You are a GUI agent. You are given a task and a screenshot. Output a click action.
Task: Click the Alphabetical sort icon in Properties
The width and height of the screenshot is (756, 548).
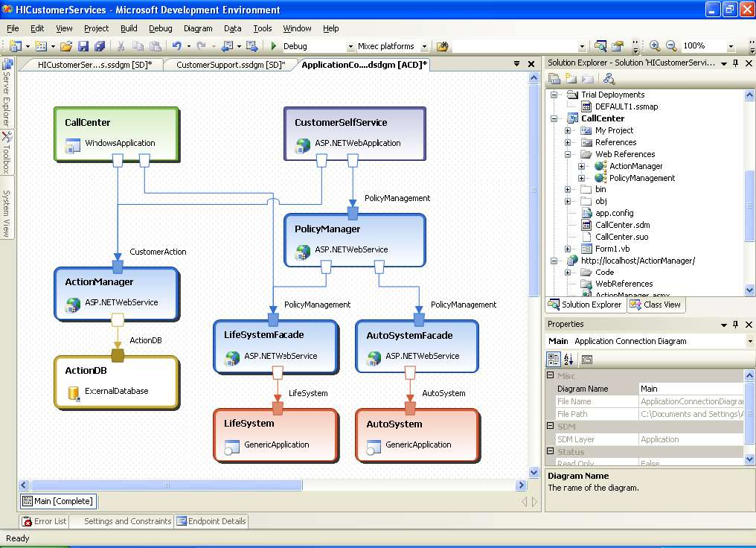[569, 359]
